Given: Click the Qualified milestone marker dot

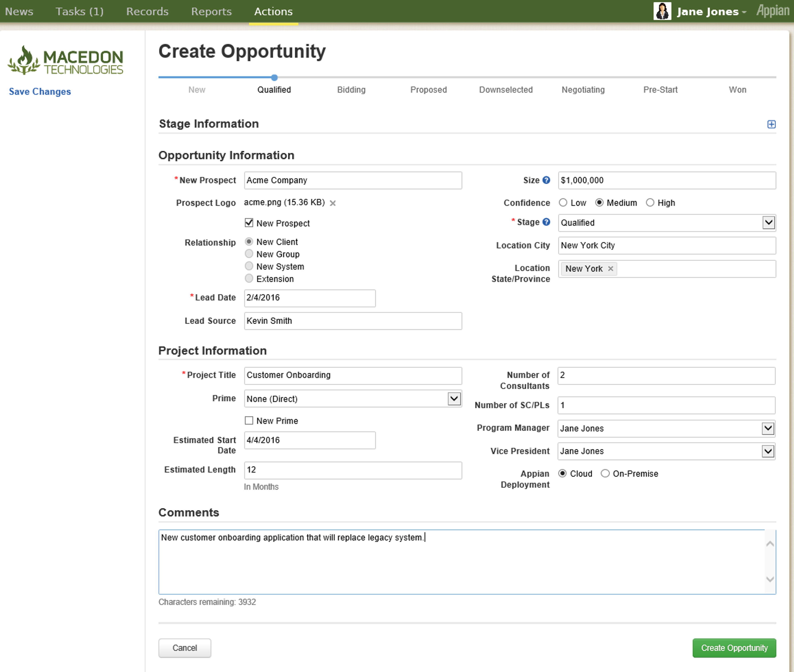Looking at the screenshot, I should click(274, 78).
